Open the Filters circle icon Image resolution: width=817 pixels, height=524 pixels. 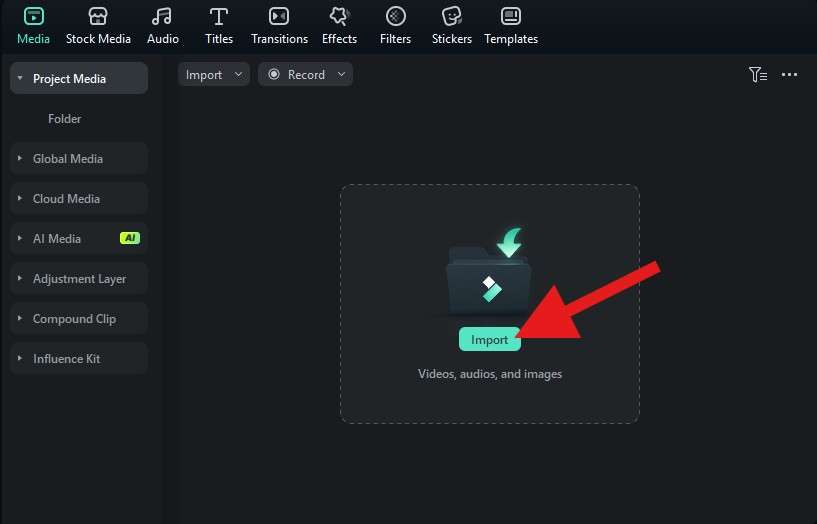395,16
